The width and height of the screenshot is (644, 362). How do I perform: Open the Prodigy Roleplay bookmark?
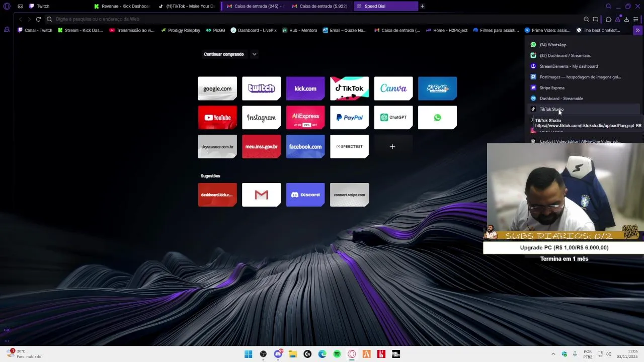181,30
